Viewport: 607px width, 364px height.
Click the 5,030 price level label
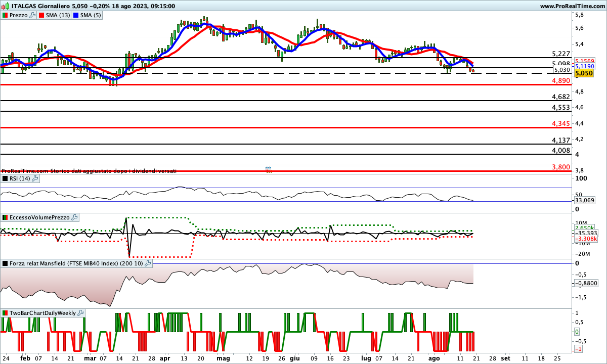pos(562,70)
